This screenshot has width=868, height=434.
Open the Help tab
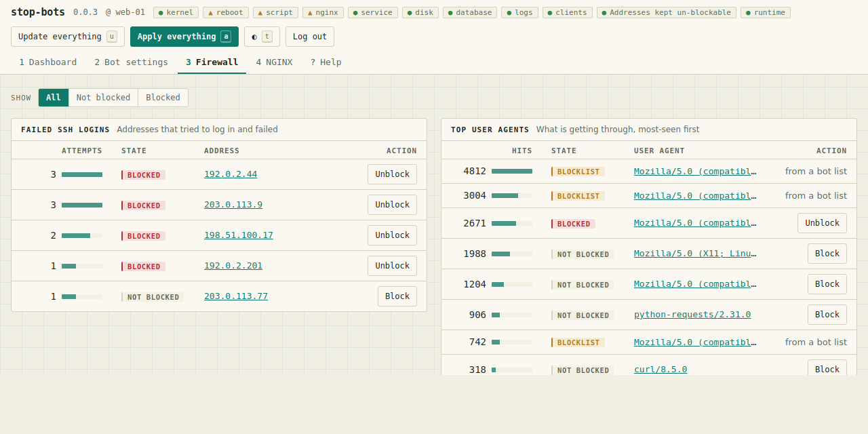point(326,62)
